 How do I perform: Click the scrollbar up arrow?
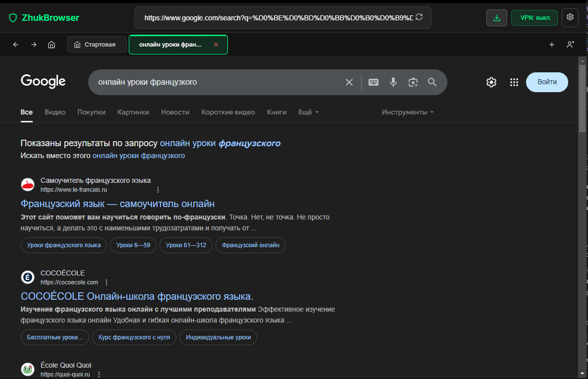pos(582,60)
